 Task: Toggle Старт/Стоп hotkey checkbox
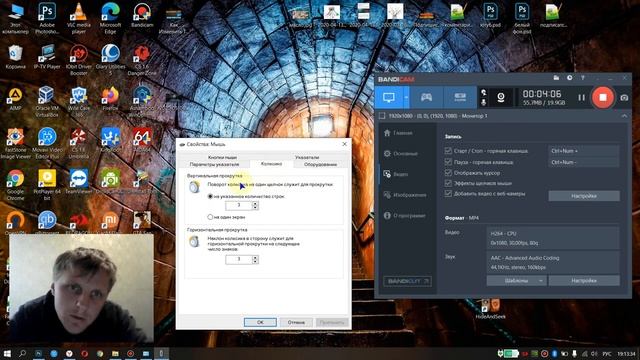coord(448,151)
